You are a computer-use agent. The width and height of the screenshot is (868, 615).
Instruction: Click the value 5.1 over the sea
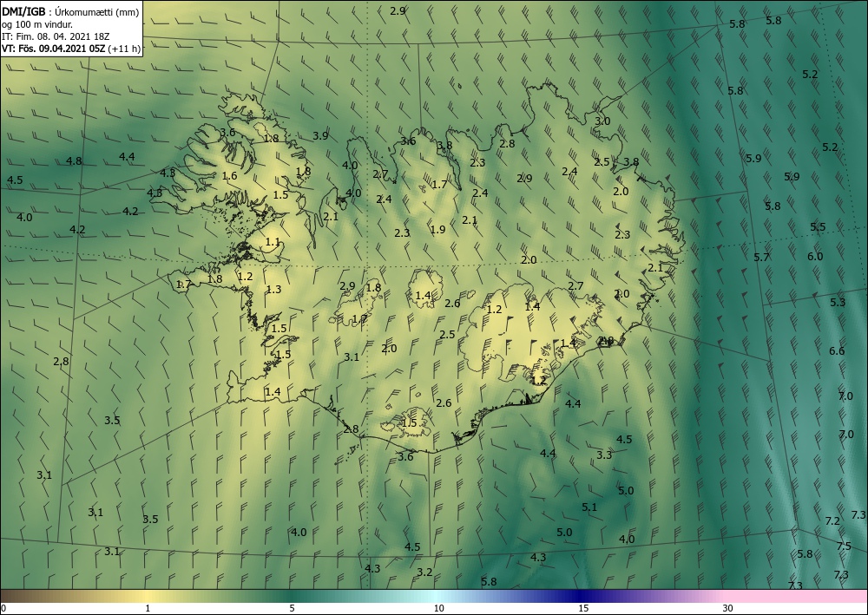pyautogui.click(x=589, y=507)
